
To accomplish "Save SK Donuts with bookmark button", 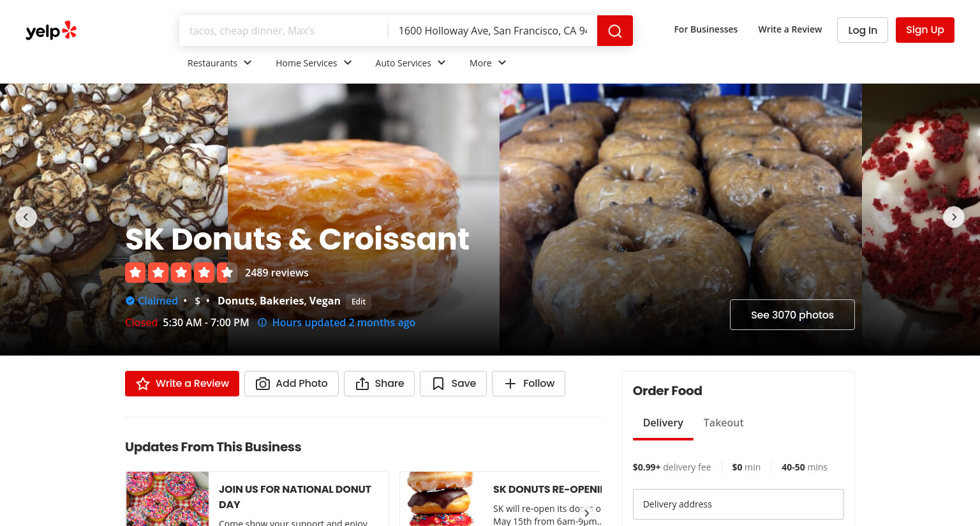I will [453, 384].
